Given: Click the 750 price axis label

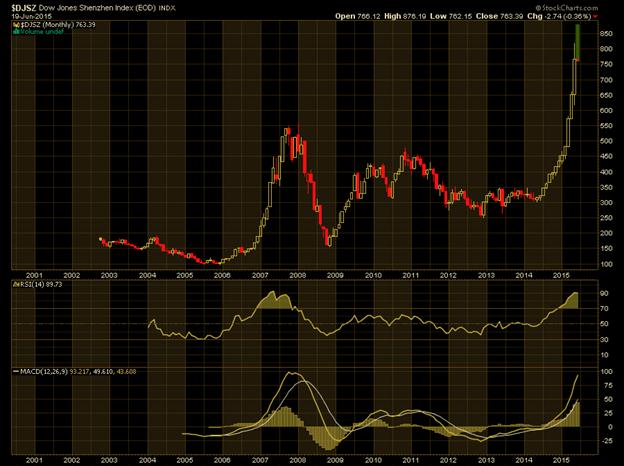Looking at the screenshot, I should (606, 64).
